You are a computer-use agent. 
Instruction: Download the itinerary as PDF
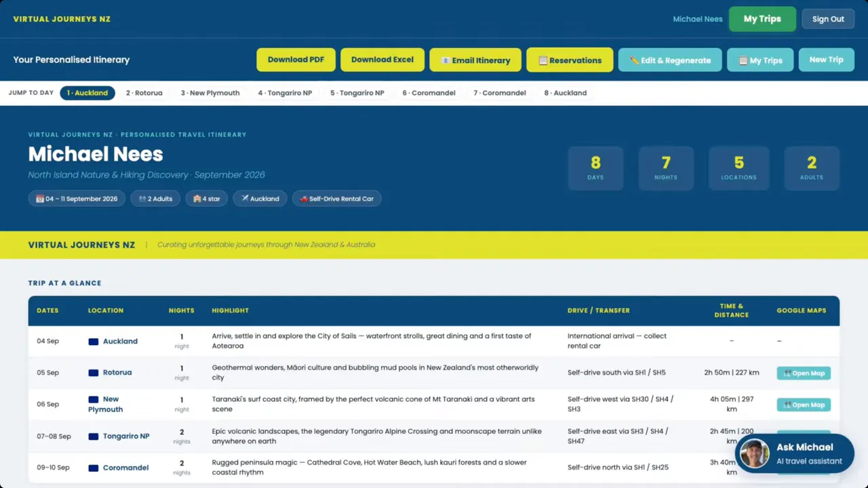point(296,60)
